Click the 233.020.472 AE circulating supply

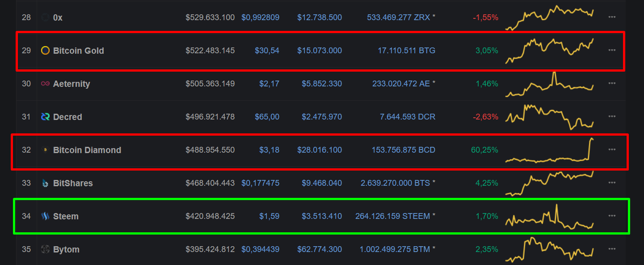coord(401,84)
